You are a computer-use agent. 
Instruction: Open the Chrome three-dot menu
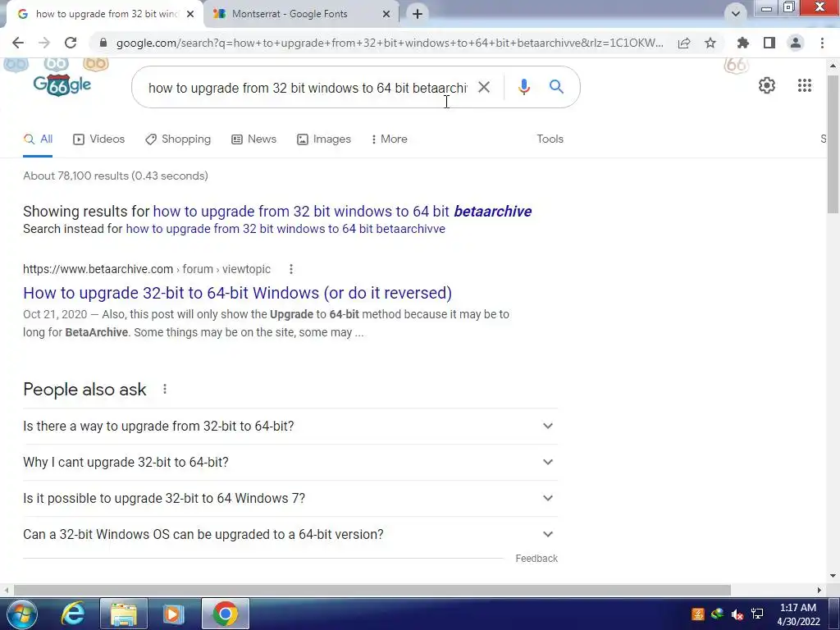coord(822,43)
